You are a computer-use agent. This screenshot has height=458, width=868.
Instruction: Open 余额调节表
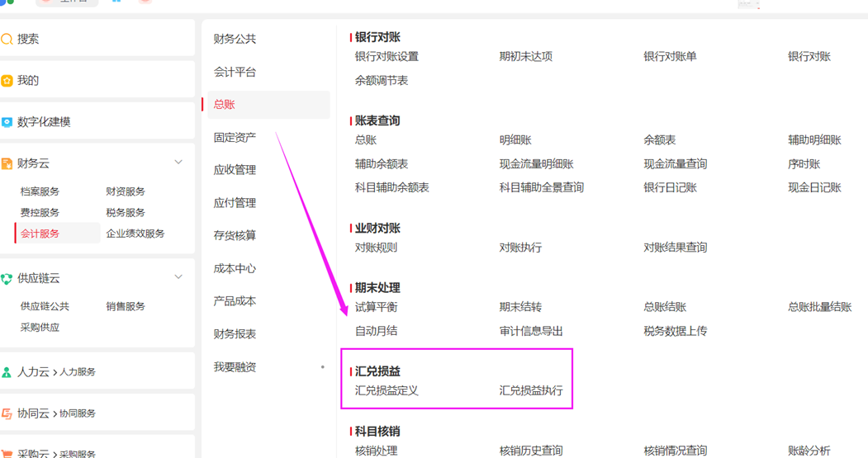[x=382, y=81]
